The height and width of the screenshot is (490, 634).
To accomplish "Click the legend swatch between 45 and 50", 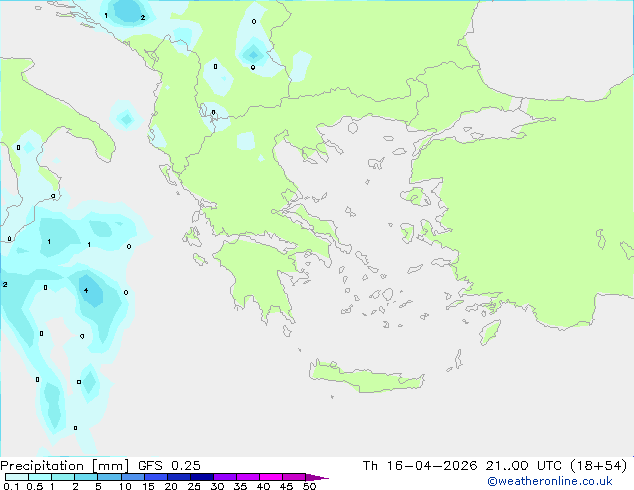I will click(x=294, y=477).
